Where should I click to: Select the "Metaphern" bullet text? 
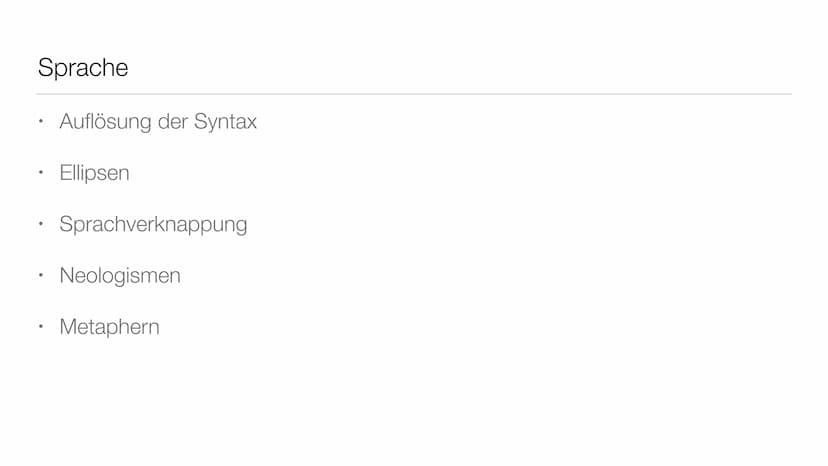coord(109,327)
